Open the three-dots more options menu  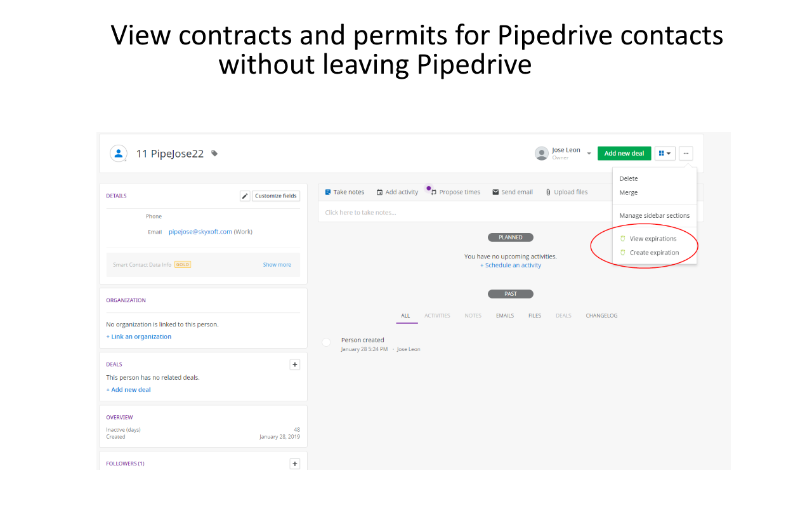686,153
